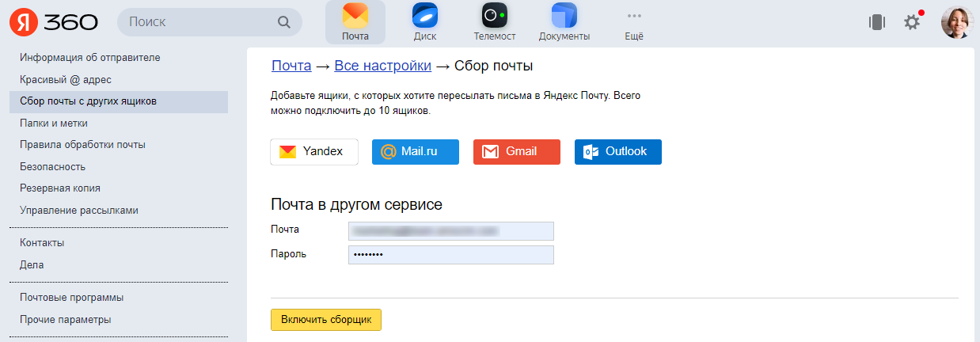Follow the Почта breadcrumb link

click(291, 66)
